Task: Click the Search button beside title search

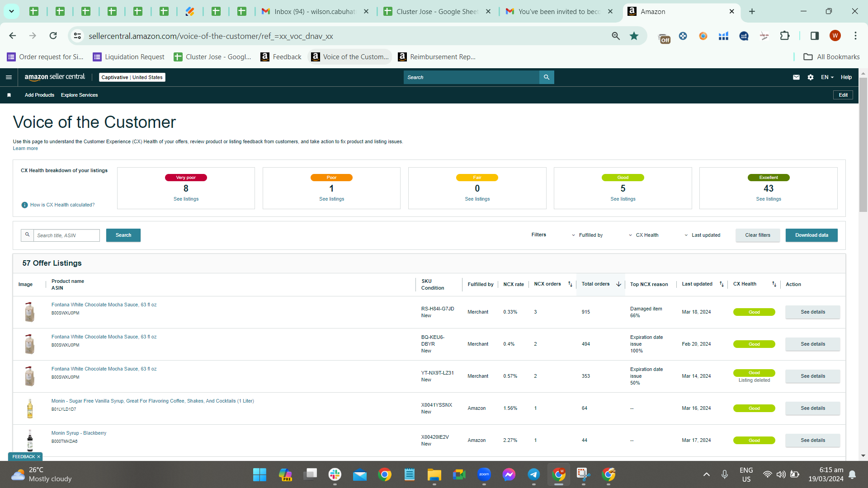Action: pyautogui.click(x=123, y=235)
